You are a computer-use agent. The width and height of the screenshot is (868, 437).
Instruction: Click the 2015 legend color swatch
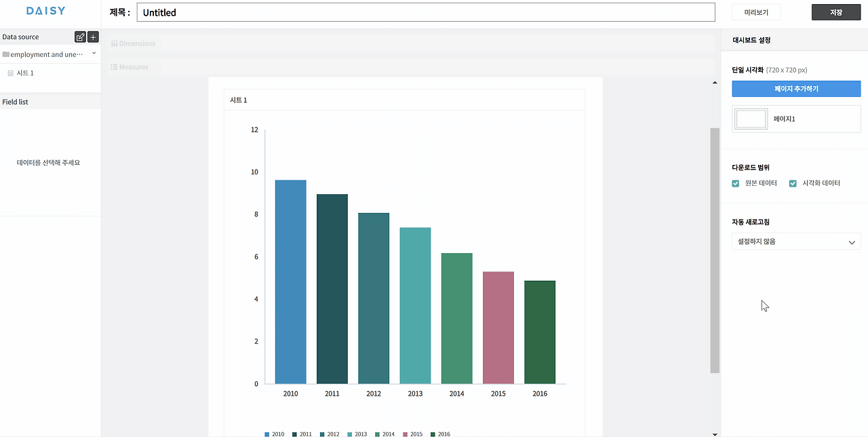tap(406, 434)
